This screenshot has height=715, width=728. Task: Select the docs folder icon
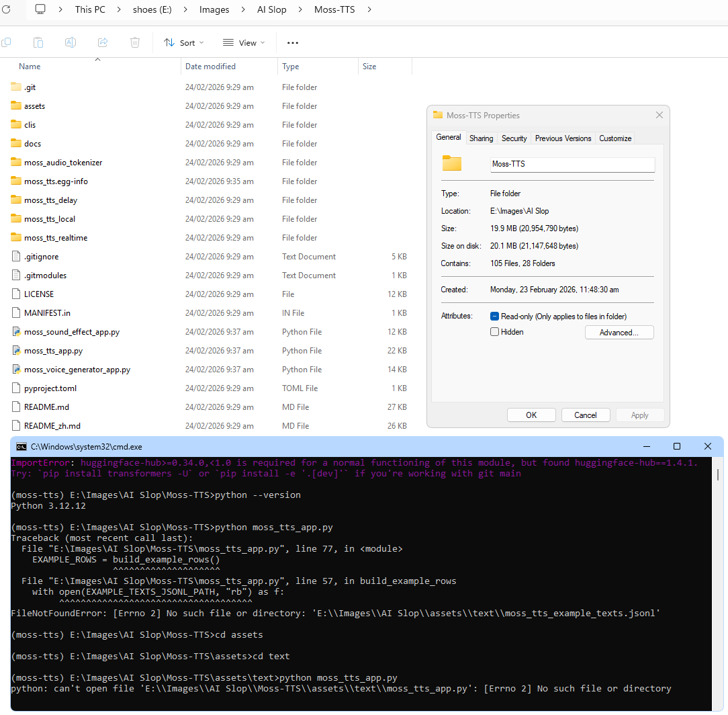(16, 143)
